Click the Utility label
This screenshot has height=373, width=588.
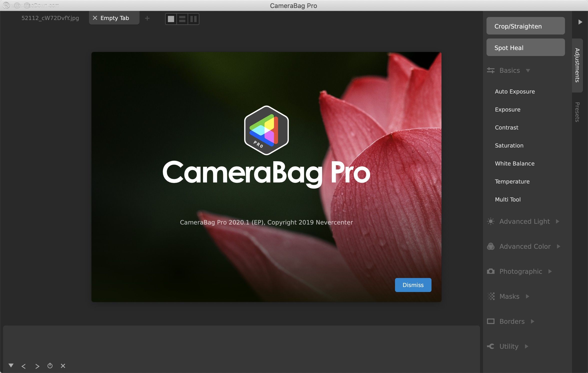pos(509,346)
